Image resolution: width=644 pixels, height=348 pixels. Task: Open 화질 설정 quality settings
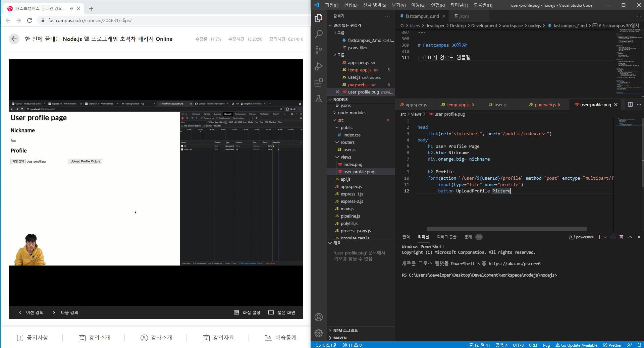(247, 312)
